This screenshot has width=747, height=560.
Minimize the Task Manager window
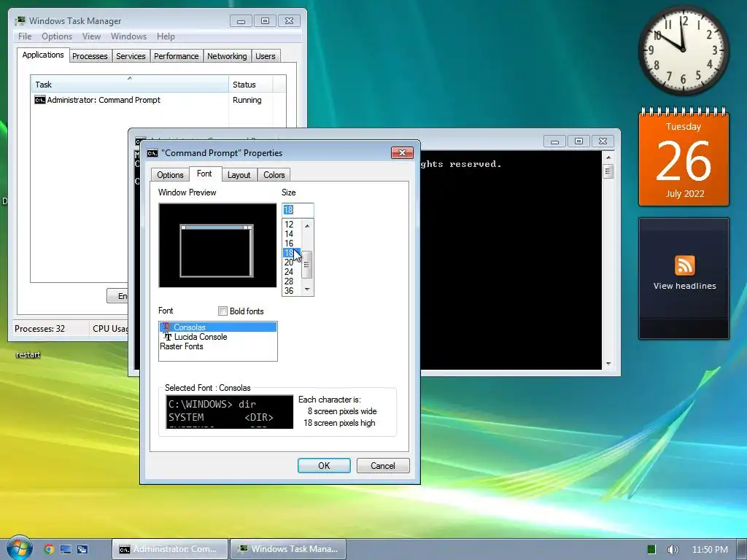click(x=241, y=21)
